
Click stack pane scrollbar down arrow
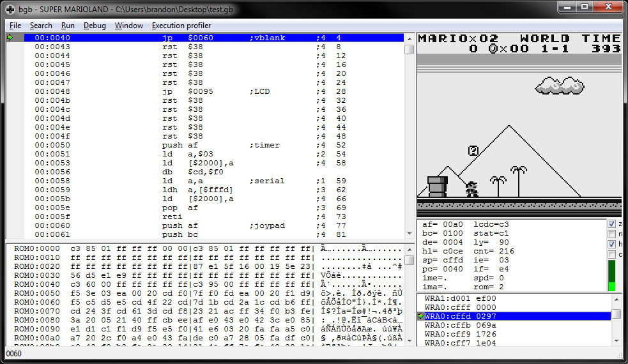click(x=617, y=341)
